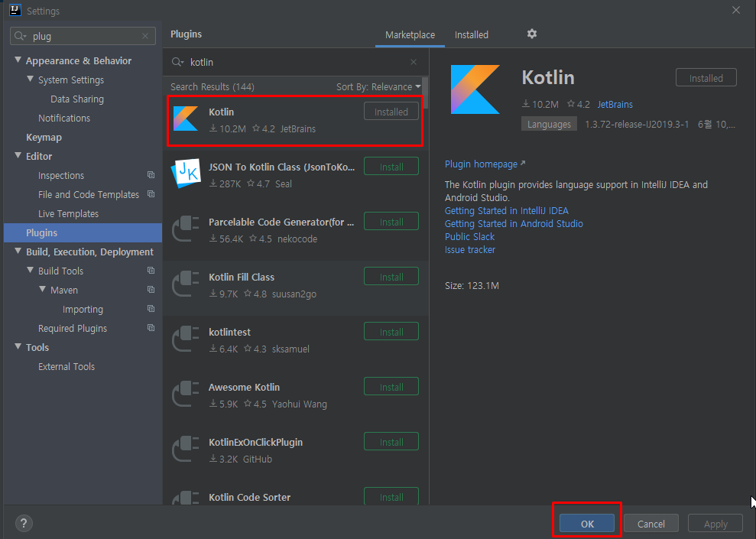Install the Parcelable Code Generator plugin
Screen dimensions: 756x539
[391, 222]
